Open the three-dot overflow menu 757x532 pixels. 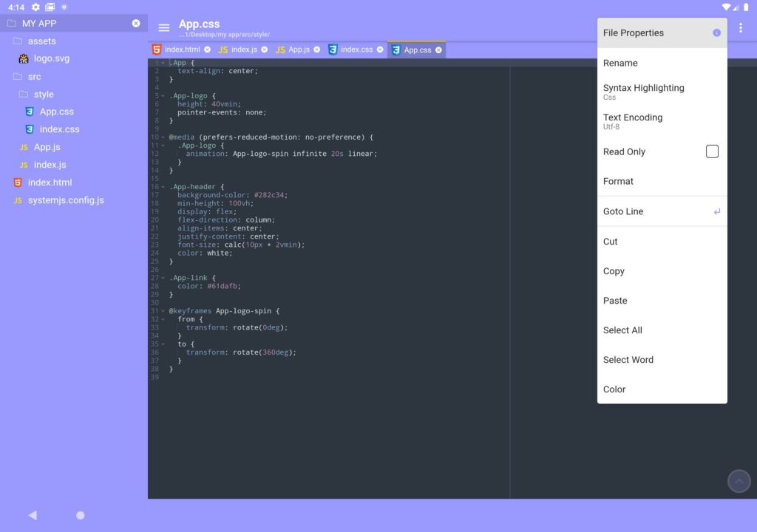click(741, 27)
